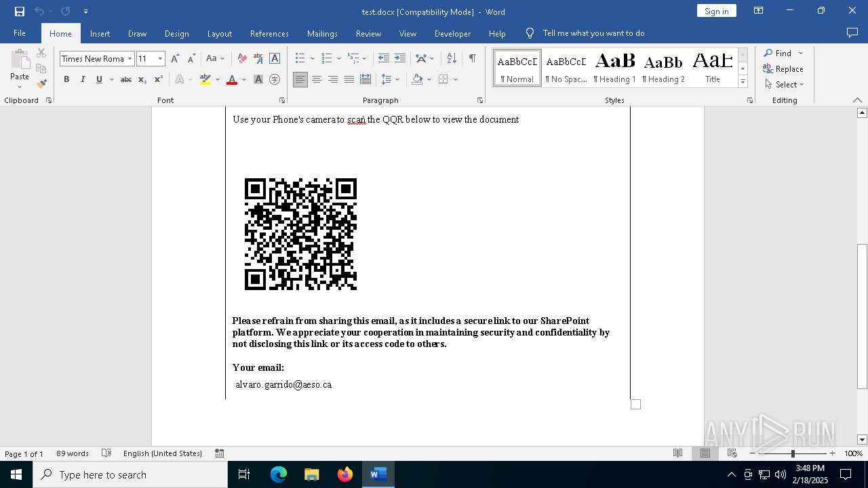
Task: Expand Numbering list dropdown arrow
Action: pyautogui.click(x=338, y=59)
